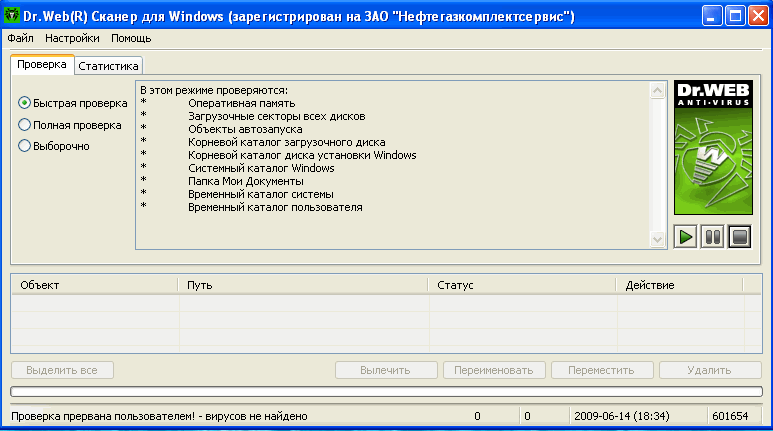
Task: Click the Папка Мои Документы line
Action: [246, 181]
